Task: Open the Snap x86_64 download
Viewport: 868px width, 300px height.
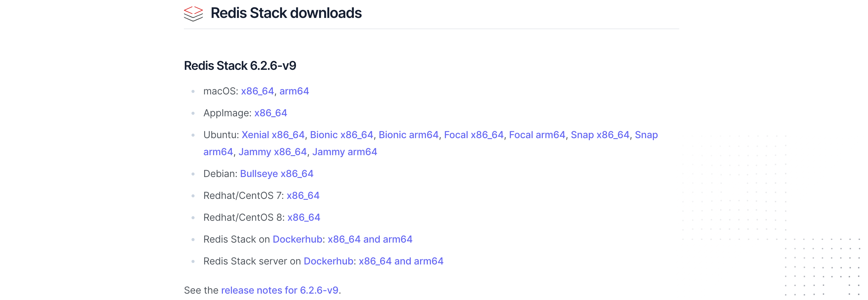Action: click(600, 135)
